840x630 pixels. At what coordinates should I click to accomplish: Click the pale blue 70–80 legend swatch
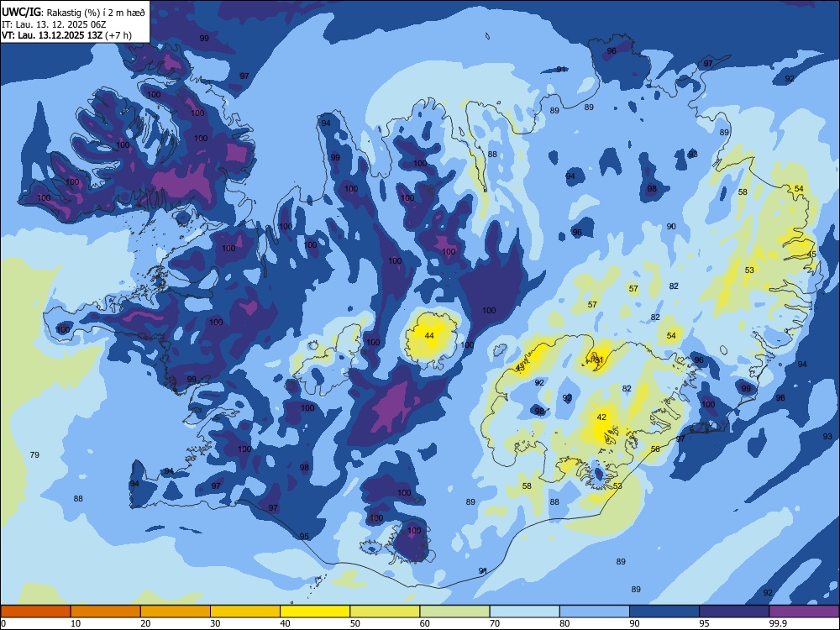(524, 612)
